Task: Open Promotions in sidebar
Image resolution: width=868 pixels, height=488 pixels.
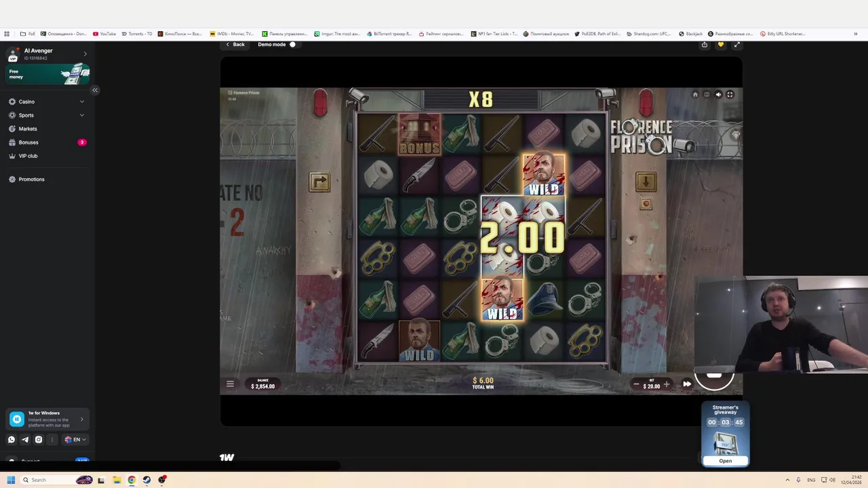Action: [x=31, y=179]
